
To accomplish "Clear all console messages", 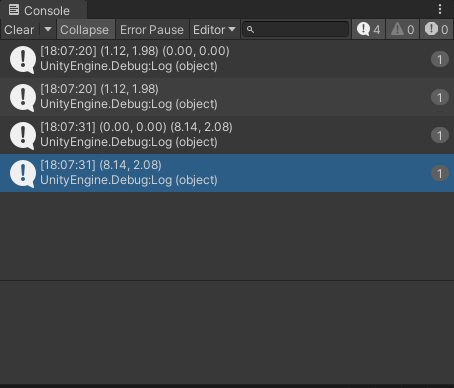I will click(x=19, y=30).
